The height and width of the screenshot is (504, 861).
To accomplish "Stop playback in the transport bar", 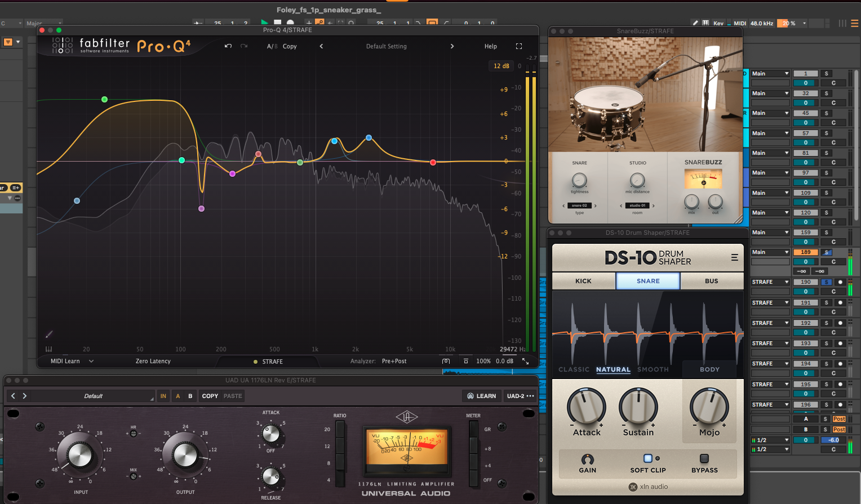I will tap(277, 23).
